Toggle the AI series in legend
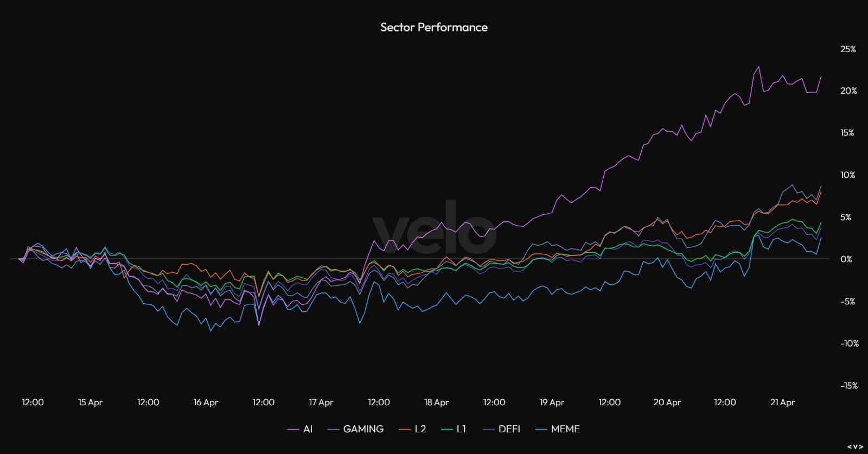Screen dimensions: 868x454 pyautogui.click(x=300, y=429)
